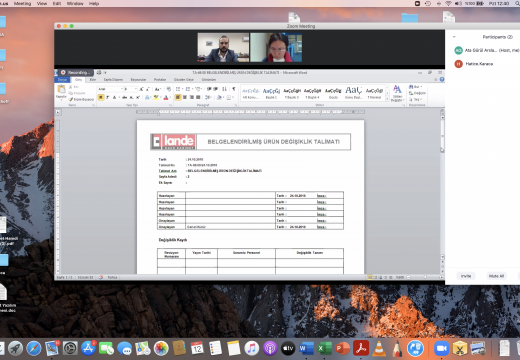Screen dimensions: 520x360
Task: Open the blue Word help icon
Action: point(442,79)
